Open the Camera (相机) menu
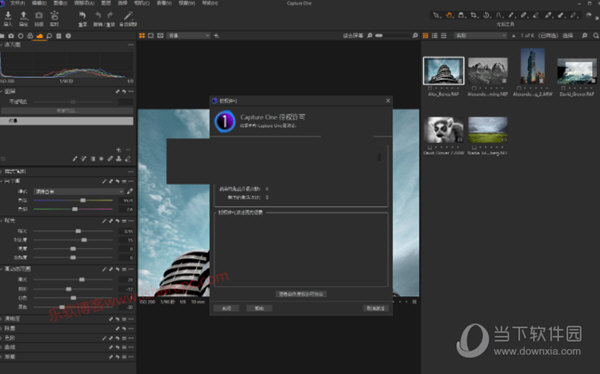This screenshot has height=374, width=600. [x=142, y=3]
